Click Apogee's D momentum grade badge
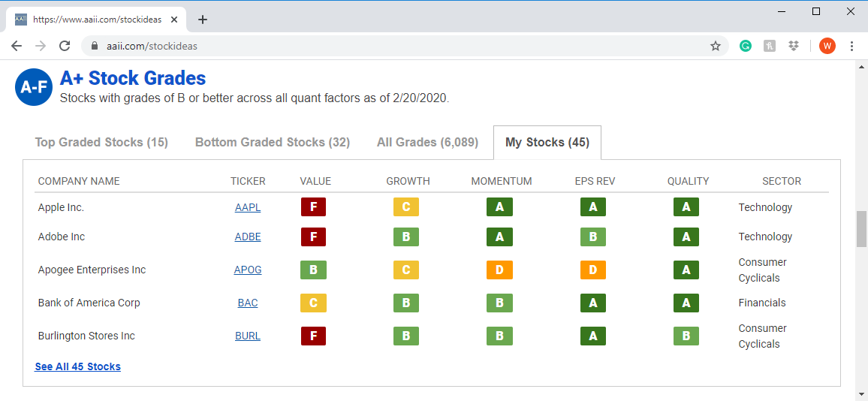The image size is (868, 401). tap(499, 270)
